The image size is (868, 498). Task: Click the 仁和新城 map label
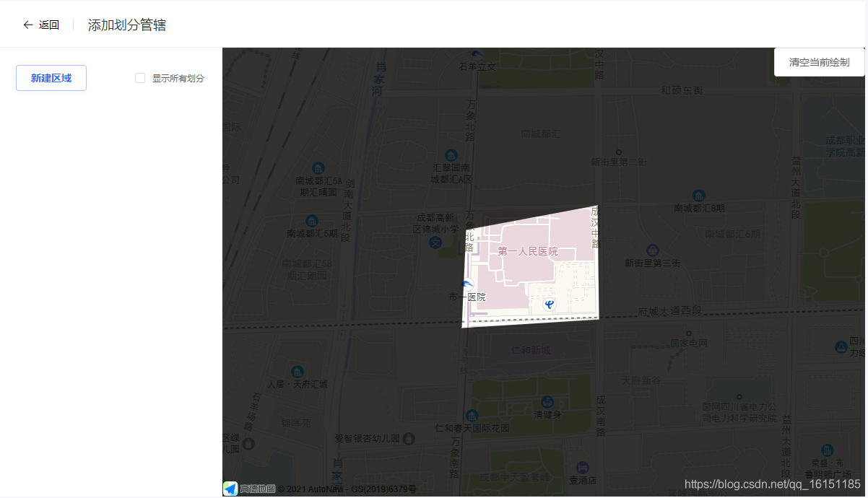click(x=531, y=350)
